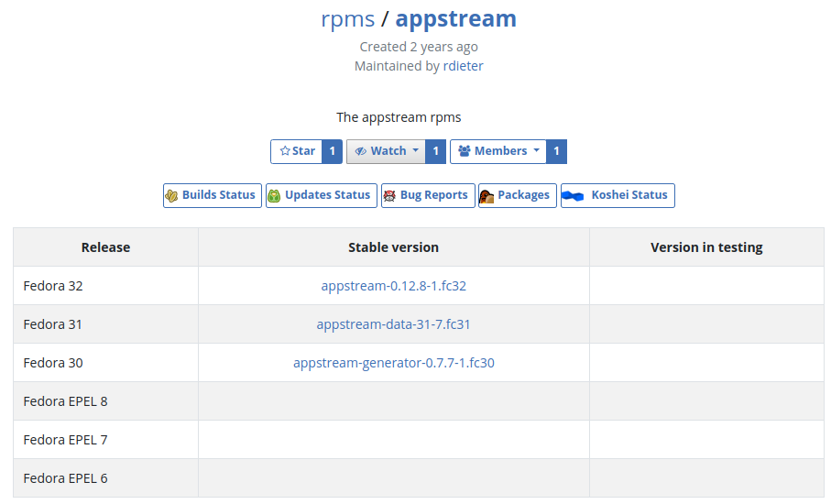Open the star count badge

pos(333,151)
